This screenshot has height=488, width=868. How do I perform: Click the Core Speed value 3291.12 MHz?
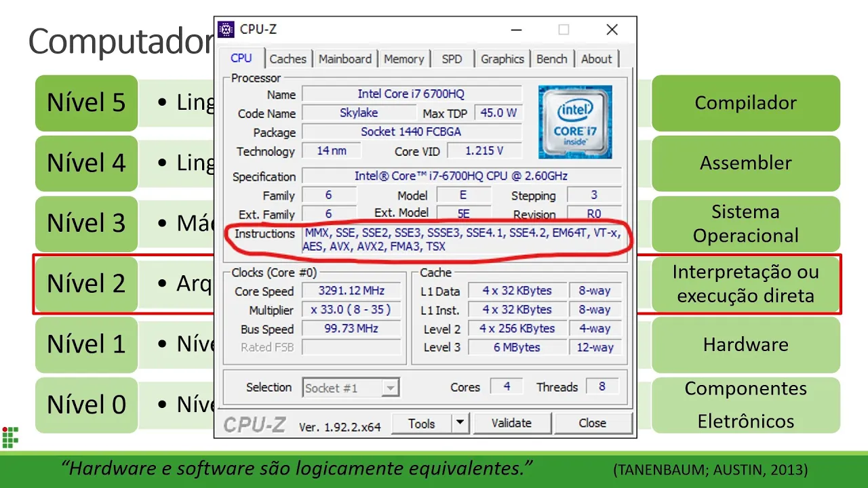pyautogui.click(x=351, y=291)
